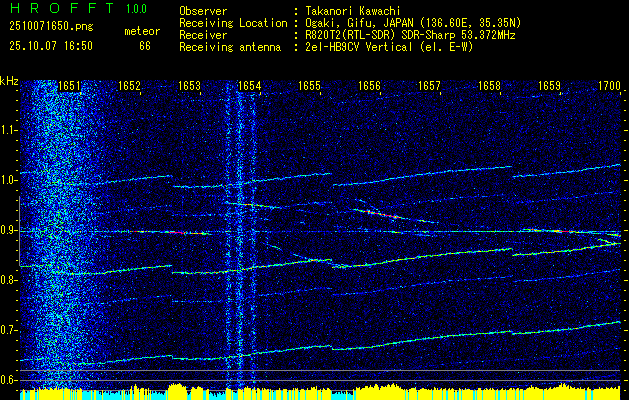This screenshot has width=629, height=400.
Task: Click the 1654 time marker
Action: point(250,86)
